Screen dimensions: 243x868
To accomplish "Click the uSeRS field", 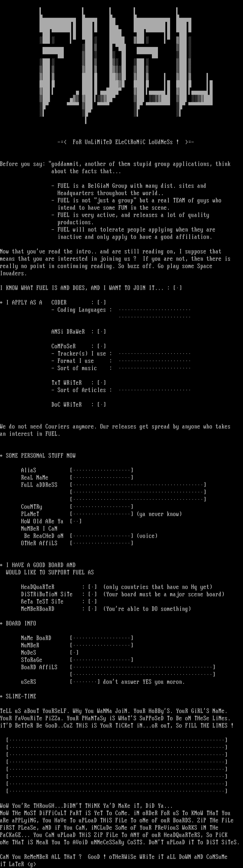I will [85, 682].
